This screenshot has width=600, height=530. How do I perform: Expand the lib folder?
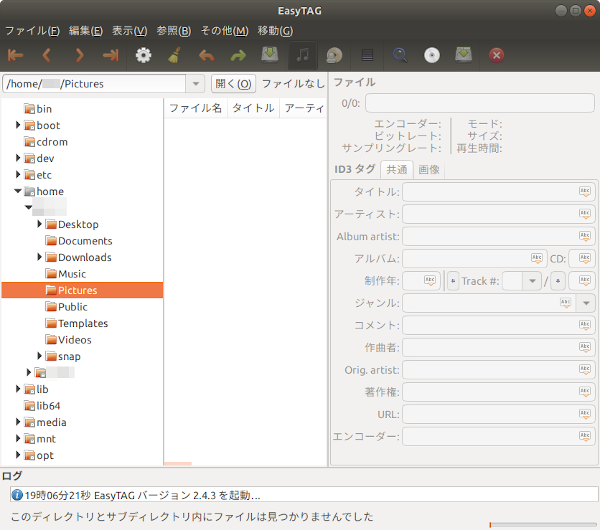coord(18,389)
